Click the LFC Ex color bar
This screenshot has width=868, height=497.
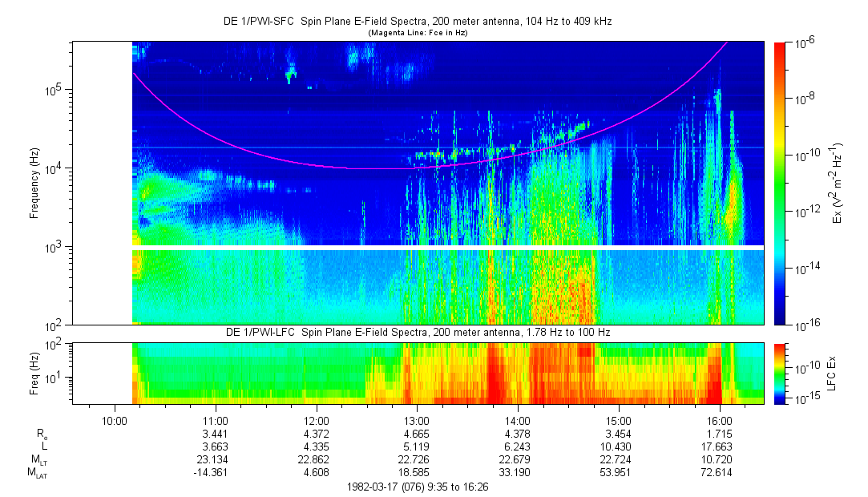pos(780,373)
